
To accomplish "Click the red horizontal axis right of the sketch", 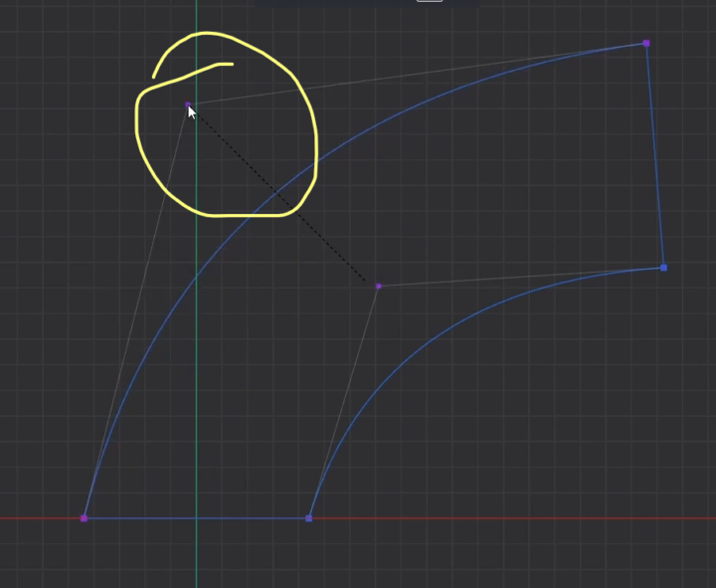I will pos(511,518).
